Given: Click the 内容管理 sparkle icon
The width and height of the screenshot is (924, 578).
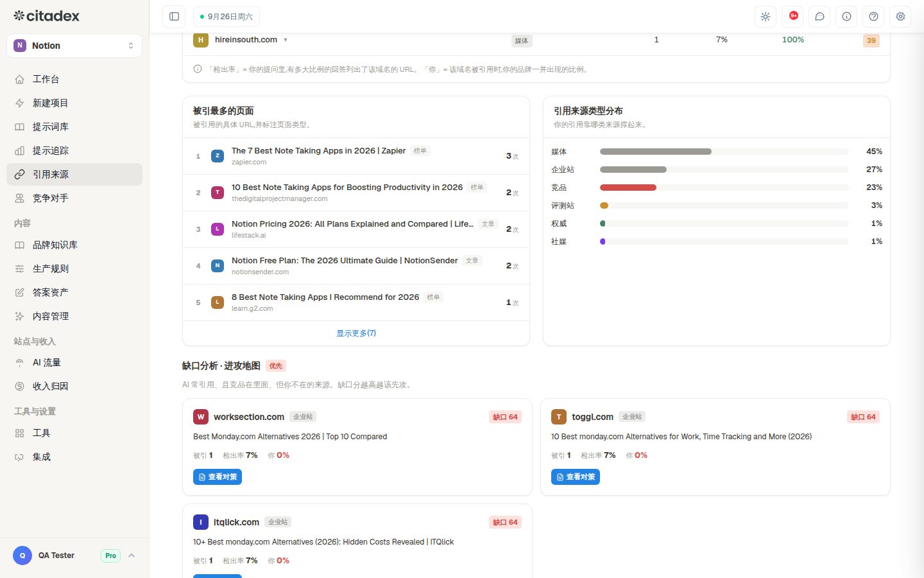Looking at the screenshot, I should tap(20, 317).
